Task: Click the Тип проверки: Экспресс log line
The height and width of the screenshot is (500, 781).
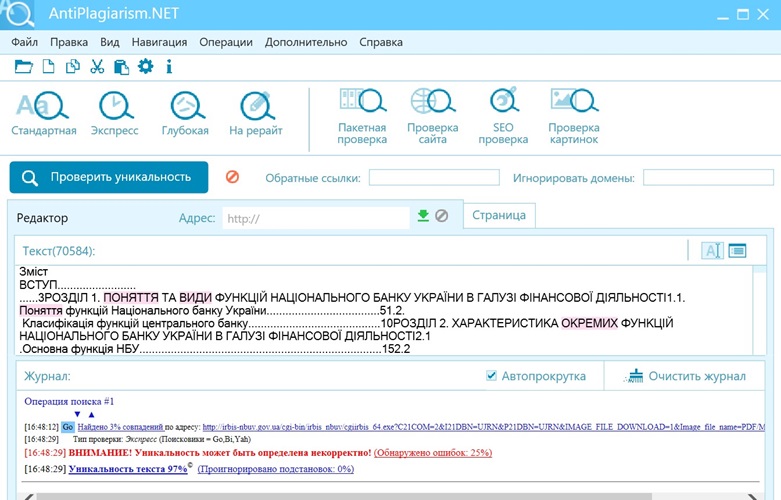Action: tap(162, 439)
